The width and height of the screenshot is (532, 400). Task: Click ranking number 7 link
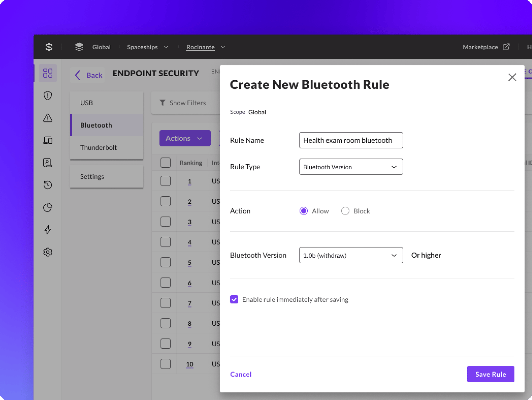[190, 303]
